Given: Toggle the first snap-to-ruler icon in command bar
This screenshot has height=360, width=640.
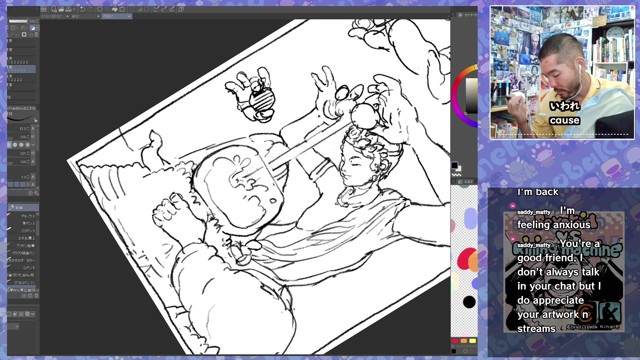Looking at the screenshot, I should click(156, 9).
